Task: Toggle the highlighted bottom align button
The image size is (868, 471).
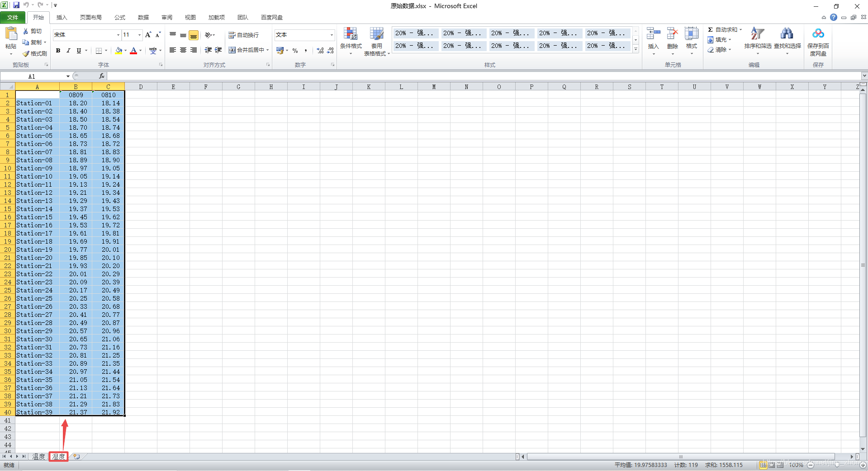Action: point(194,35)
